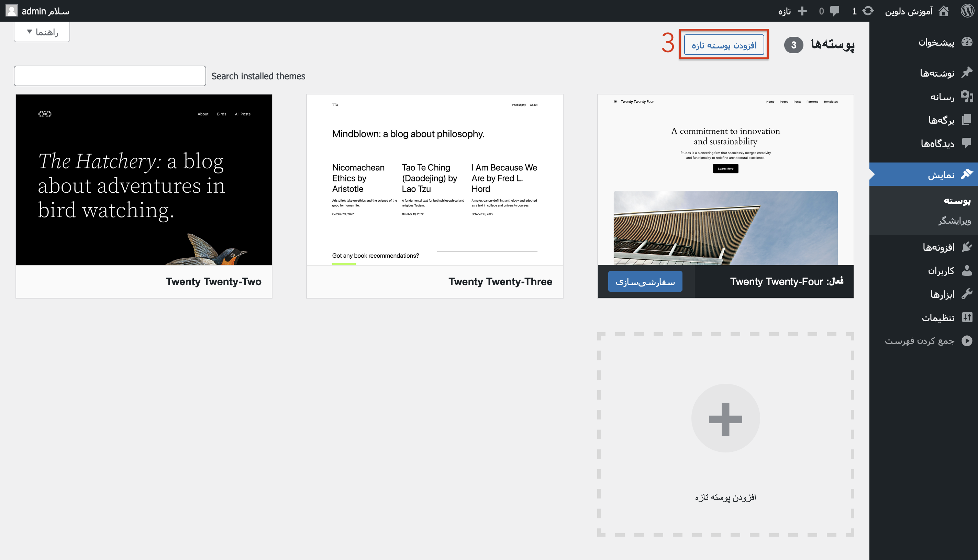The width and height of the screenshot is (978, 560).
Task: Click the plugins plug icon
Action: [x=966, y=247]
